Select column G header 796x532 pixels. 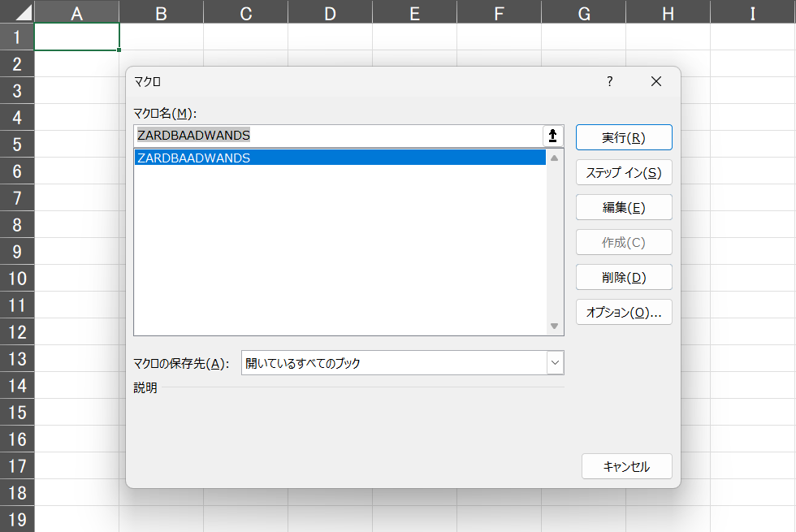click(584, 11)
